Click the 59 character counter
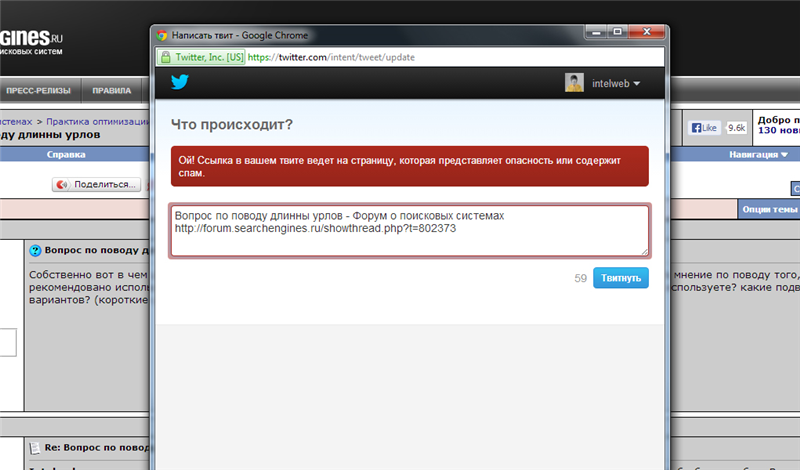 (581, 278)
